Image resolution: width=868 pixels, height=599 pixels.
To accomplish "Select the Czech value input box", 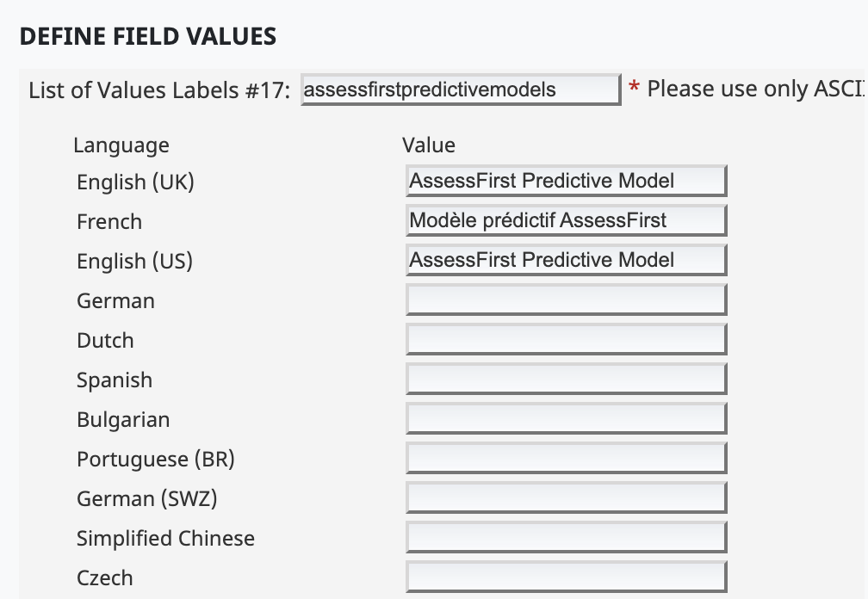I will click(566, 577).
